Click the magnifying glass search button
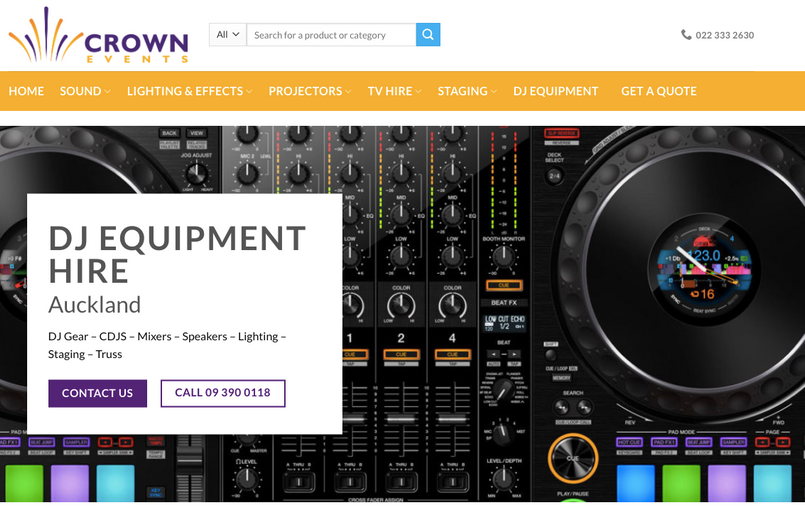The height and width of the screenshot is (512, 805). [428, 35]
